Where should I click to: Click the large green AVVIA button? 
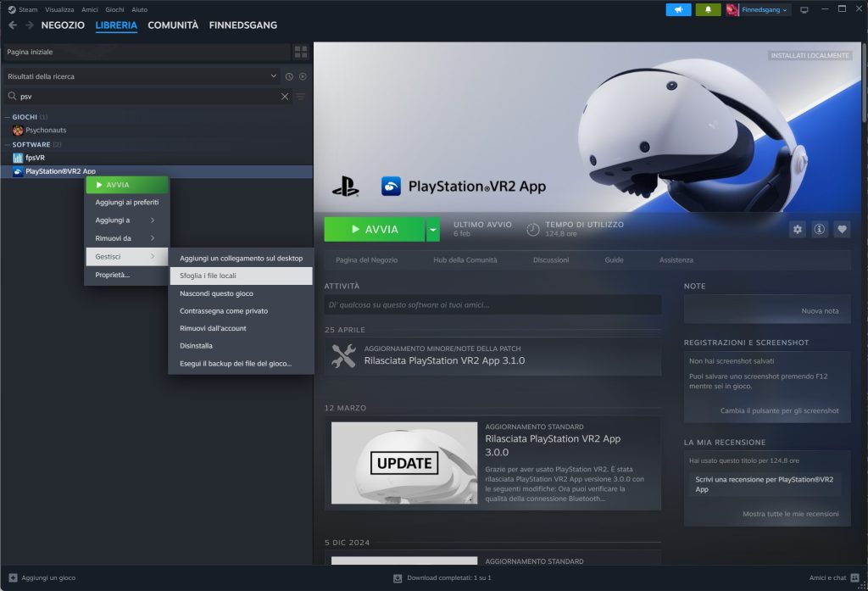click(x=375, y=229)
